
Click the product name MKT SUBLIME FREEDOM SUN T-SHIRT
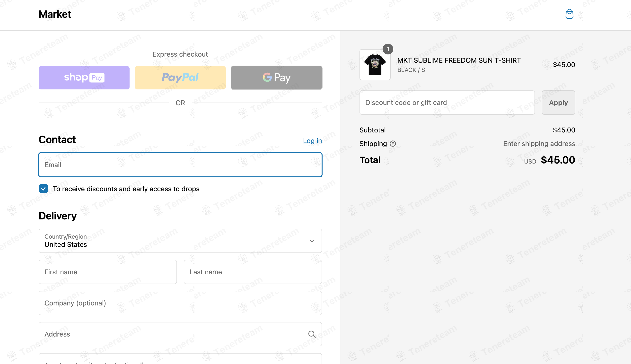coord(459,60)
